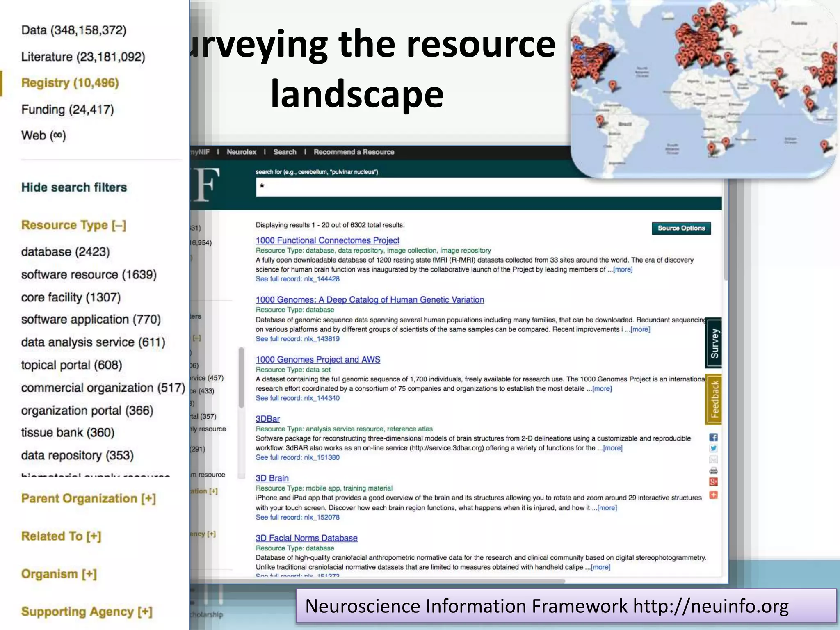
Task: Expand the Supporting Agency filter
Action: pyautogui.click(x=87, y=612)
